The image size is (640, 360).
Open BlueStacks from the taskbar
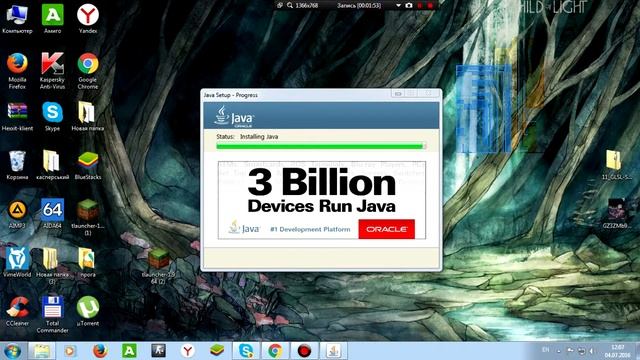[217, 351]
